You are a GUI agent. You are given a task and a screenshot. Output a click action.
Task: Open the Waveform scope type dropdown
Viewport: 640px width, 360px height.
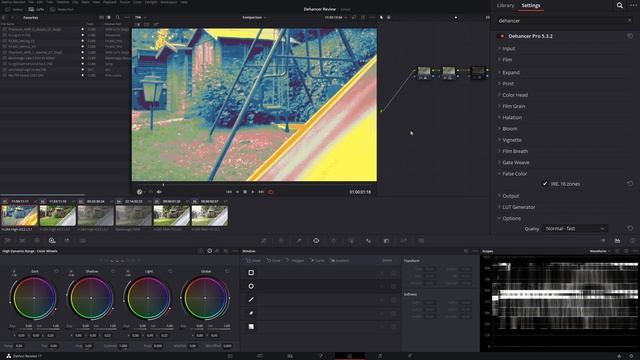point(600,251)
